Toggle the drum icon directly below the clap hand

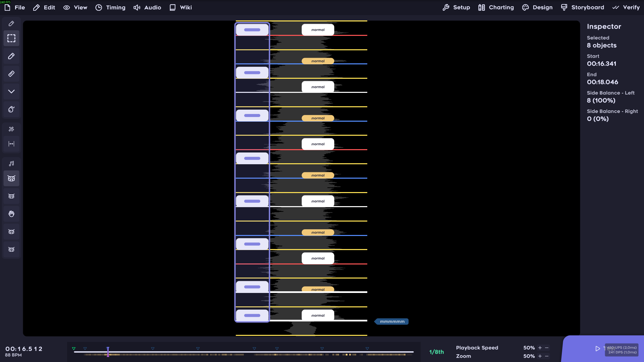[11, 232]
